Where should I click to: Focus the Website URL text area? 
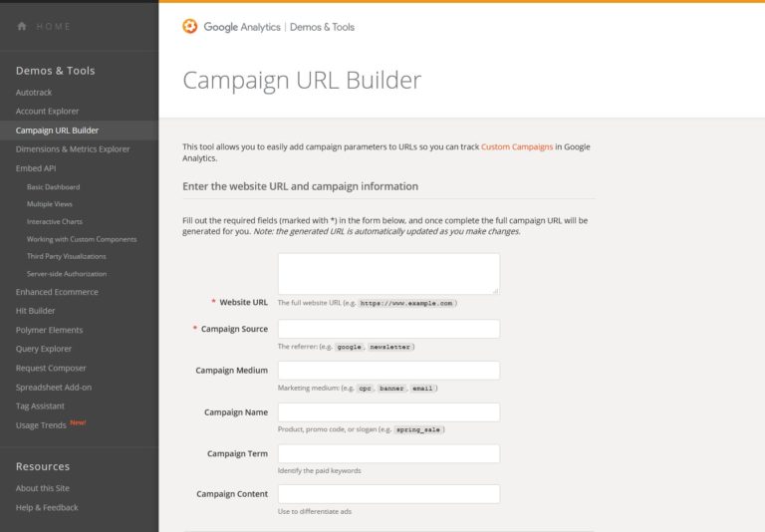(x=388, y=274)
